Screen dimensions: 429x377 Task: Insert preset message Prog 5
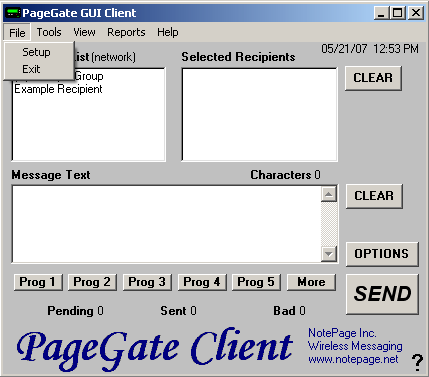[256, 282]
